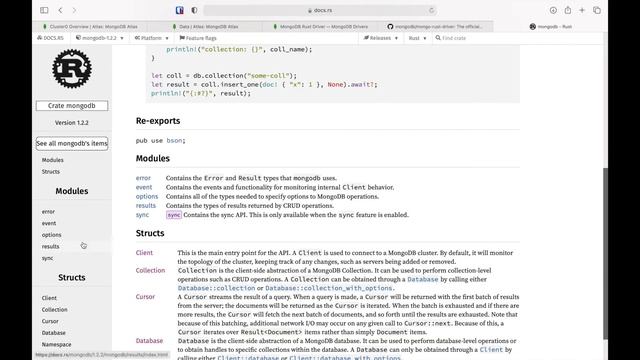The image size is (640, 360).
Task: Go back with the browser back arrow
Action: [60, 10]
